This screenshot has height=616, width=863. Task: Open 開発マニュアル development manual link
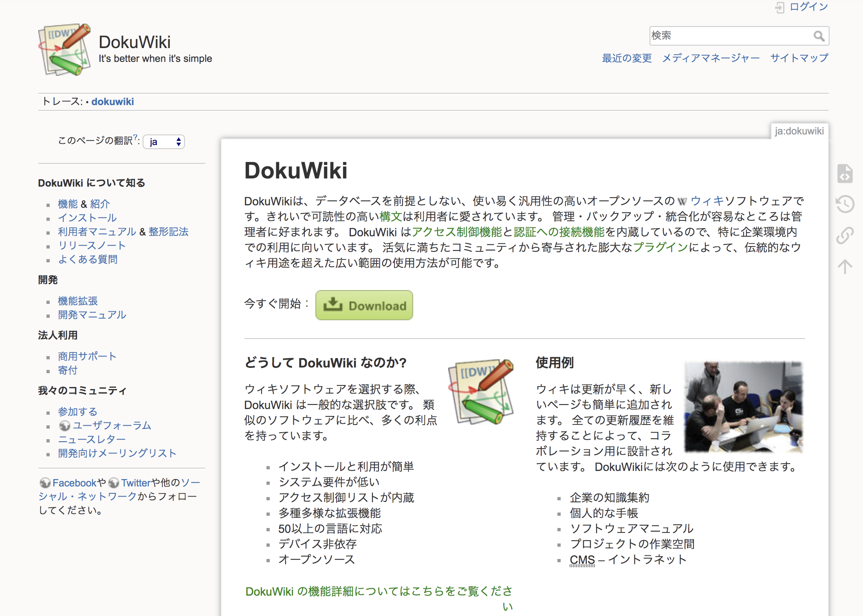click(92, 315)
